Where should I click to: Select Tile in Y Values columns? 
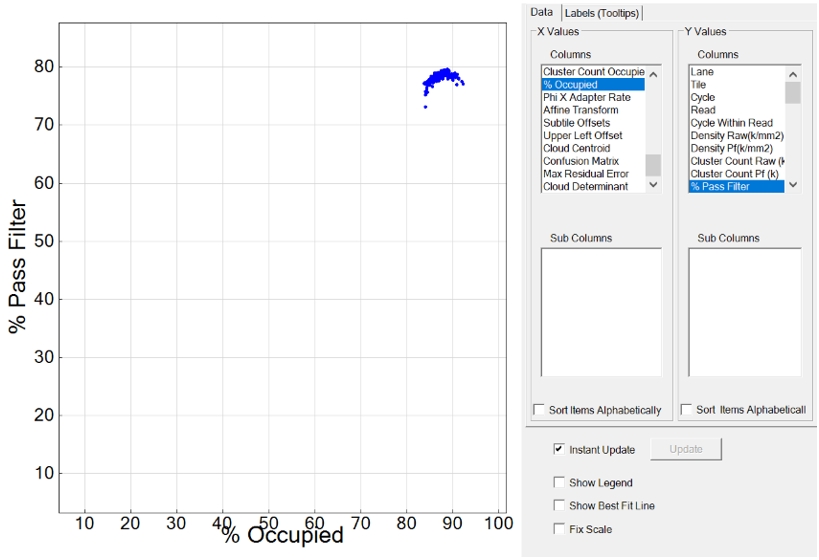click(699, 85)
